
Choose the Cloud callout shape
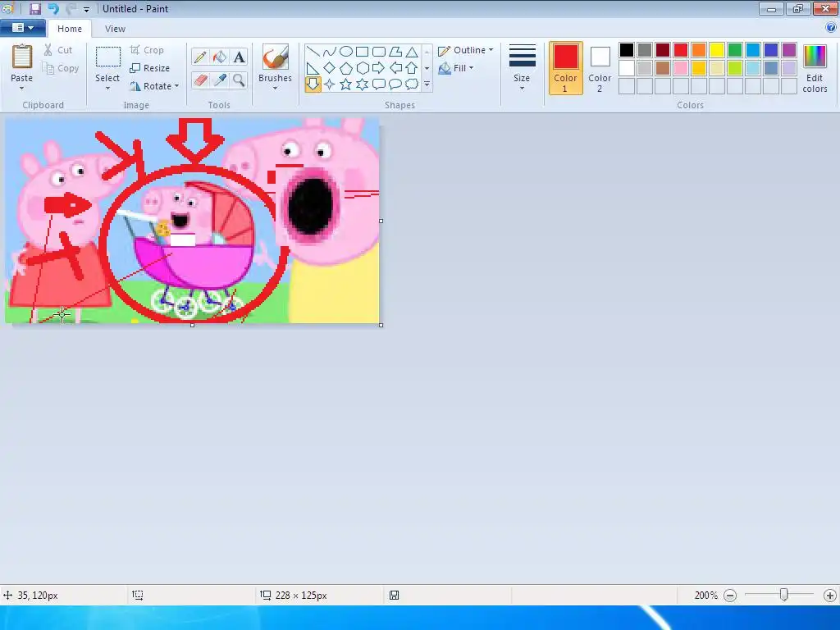pos(412,84)
